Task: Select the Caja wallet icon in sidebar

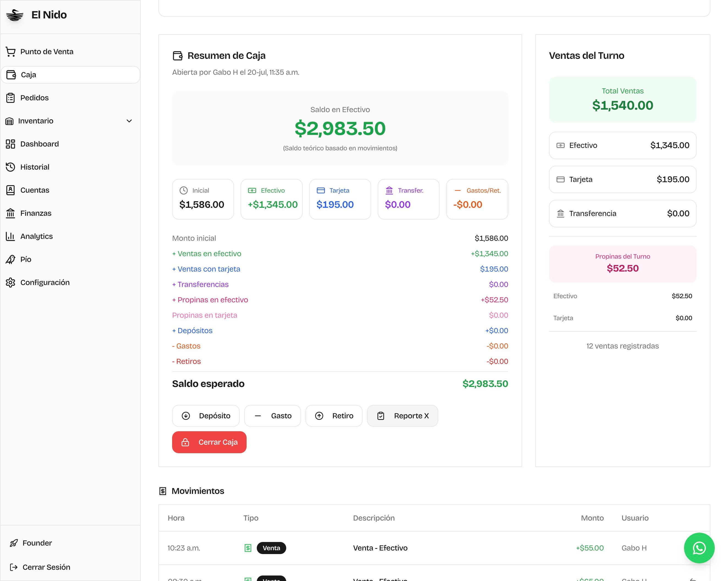Action: pos(11,74)
